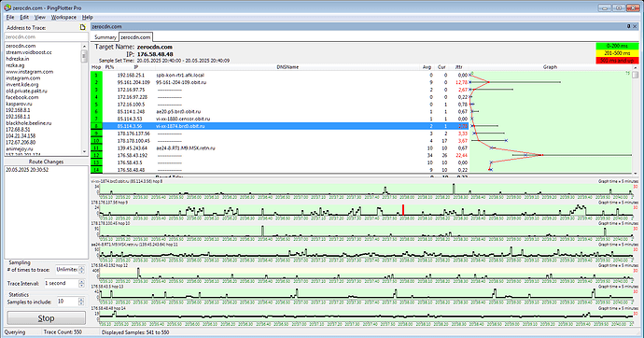Click the red 501 ms and up legend swatch
644x338 pixels.
coord(617,61)
